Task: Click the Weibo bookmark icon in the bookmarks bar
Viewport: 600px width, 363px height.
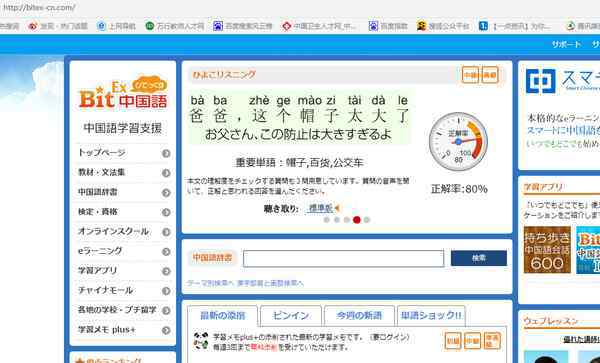Action: tap(33, 26)
